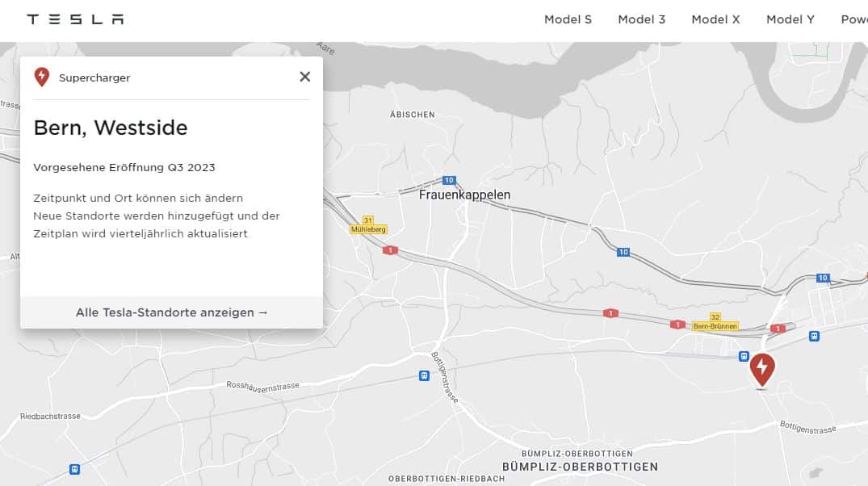Select Model S from the navigation menu

point(568,19)
